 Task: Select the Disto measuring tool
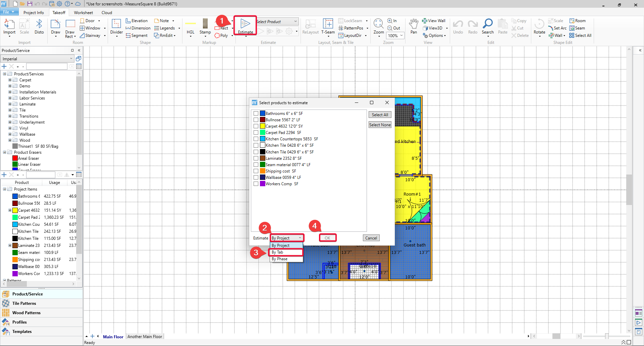[39, 27]
